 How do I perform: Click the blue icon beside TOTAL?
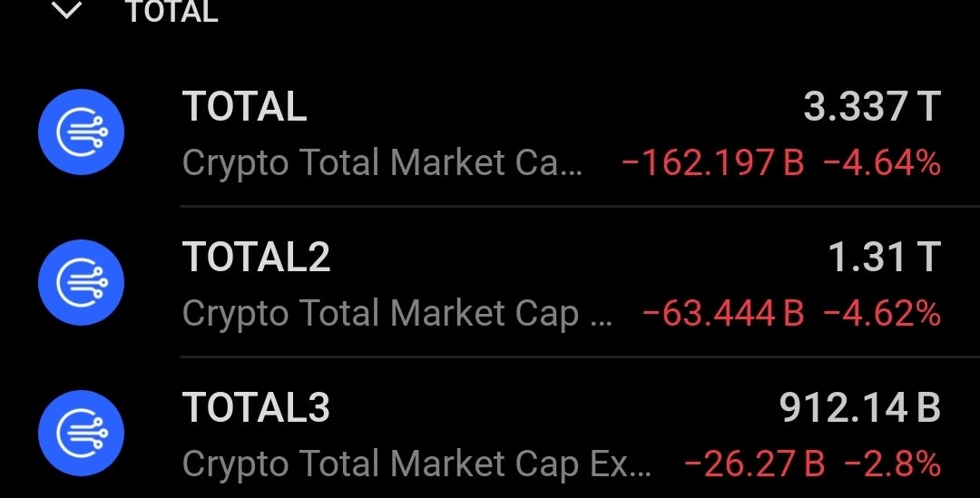point(81,132)
